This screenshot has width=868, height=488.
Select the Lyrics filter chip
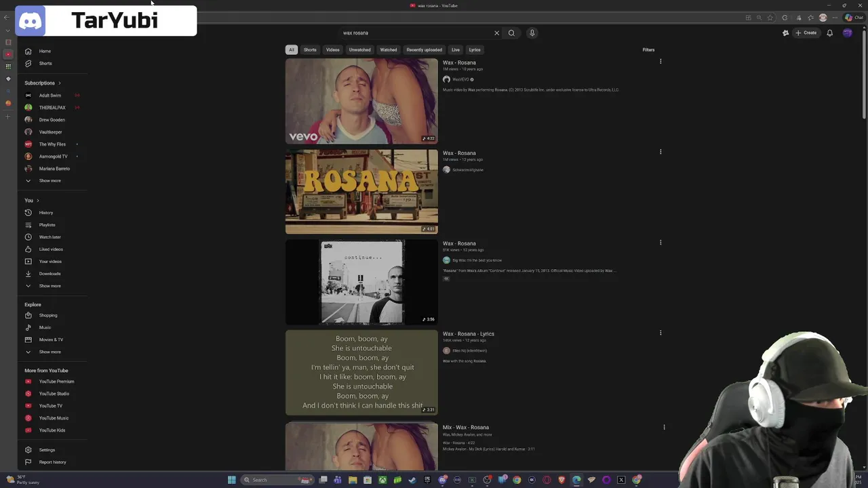click(x=475, y=49)
